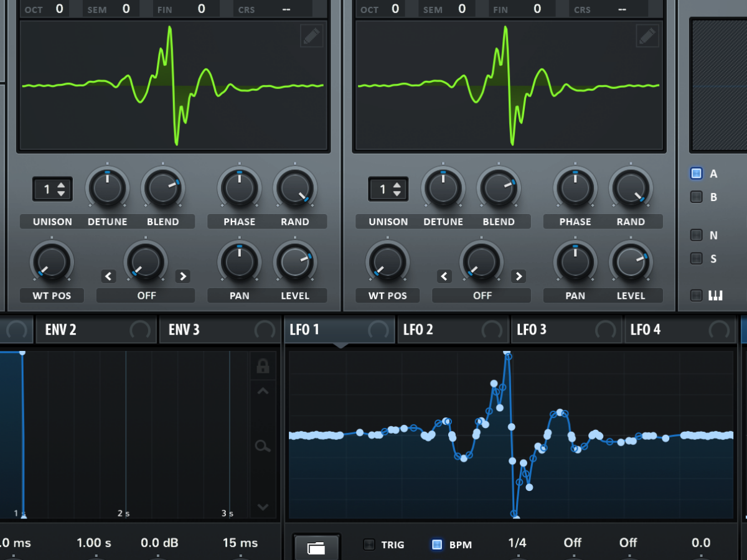Screen dimensions: 747x560
Task: Open the 1/4 LFO rate selector
Action: click(517, 543)
